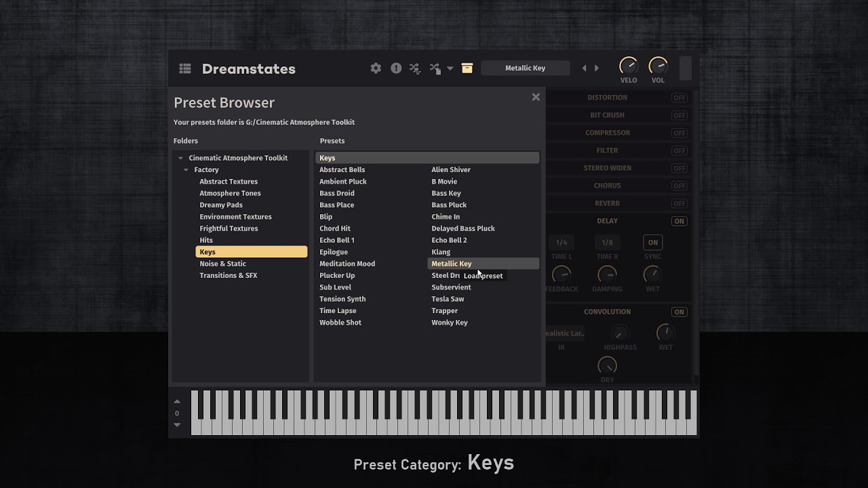Load the Wobble Shot preset

340,323
